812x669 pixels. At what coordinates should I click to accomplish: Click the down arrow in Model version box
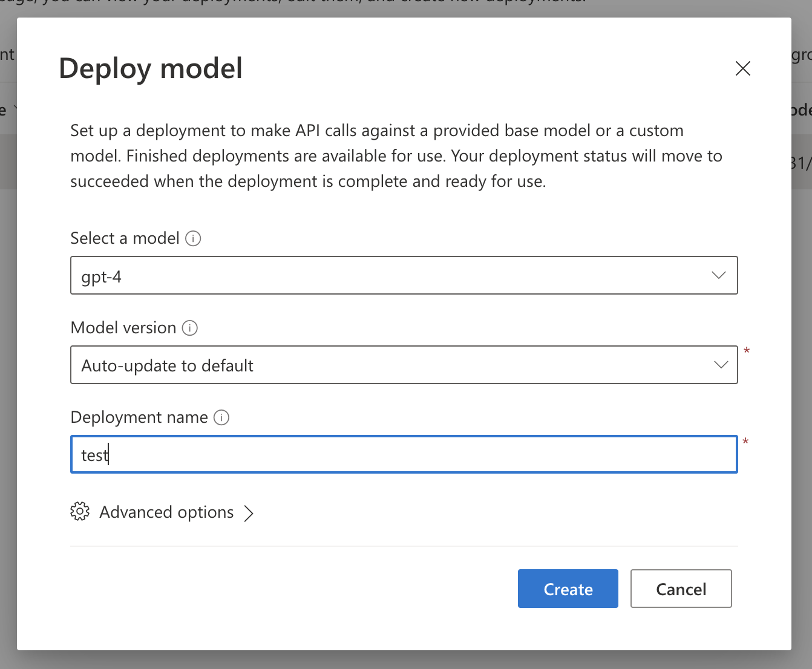point(720,365)
